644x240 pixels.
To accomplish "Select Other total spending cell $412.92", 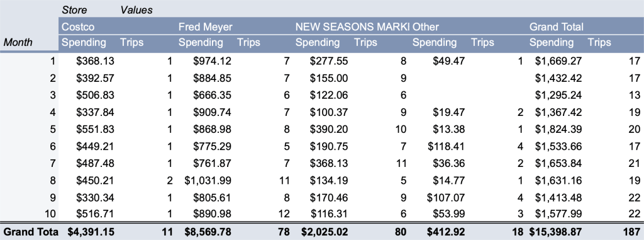I will (446, 232).
